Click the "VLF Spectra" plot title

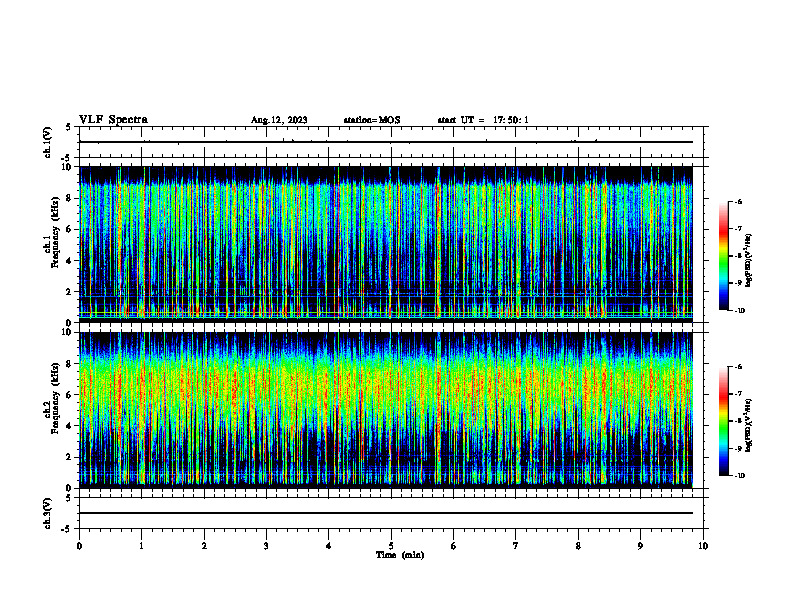pos(113,120)
